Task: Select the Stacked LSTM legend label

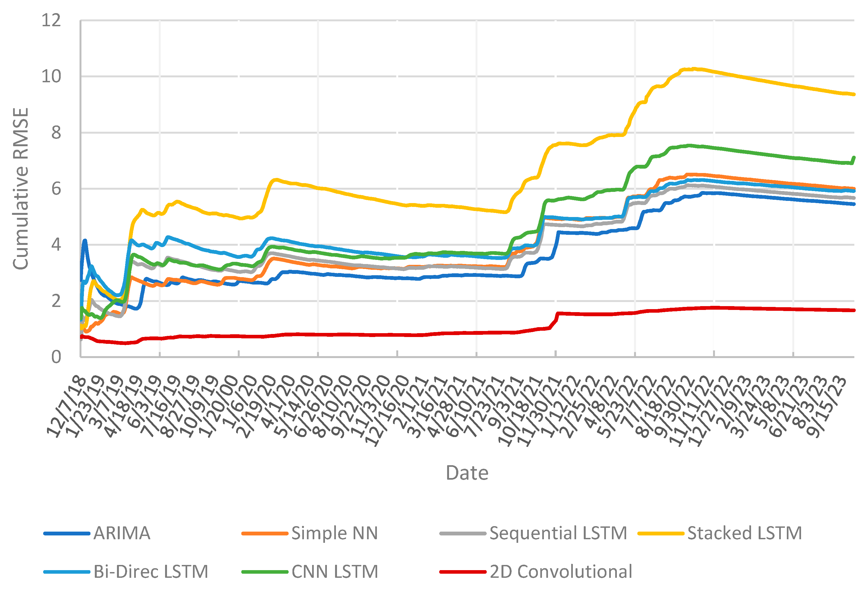Action: click(744, 533)
